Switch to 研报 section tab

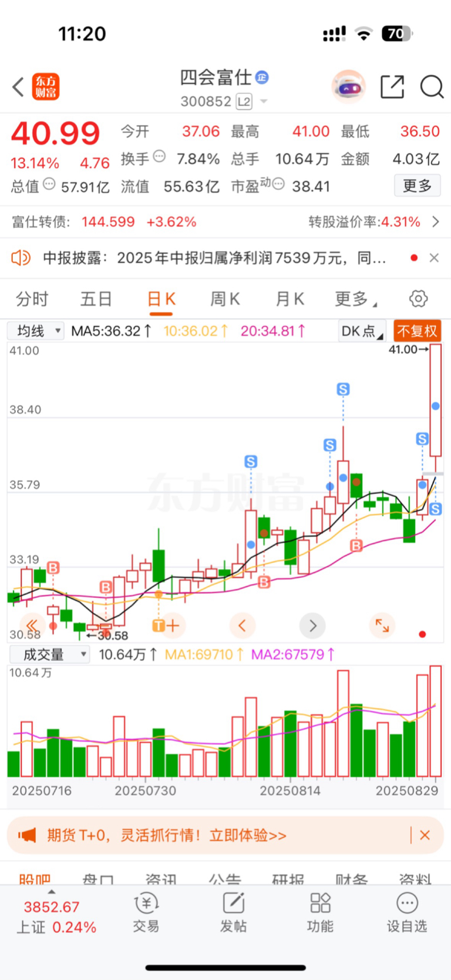[288, 879]
